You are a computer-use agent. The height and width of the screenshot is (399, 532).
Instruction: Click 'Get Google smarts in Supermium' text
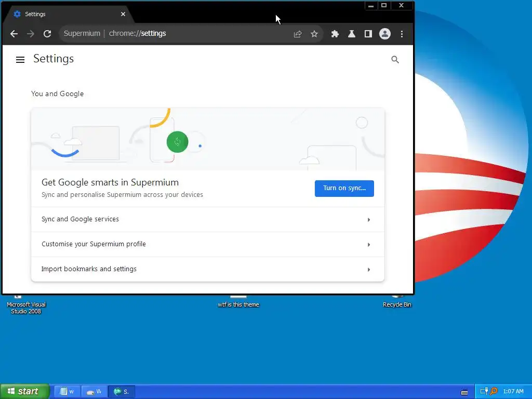(110, 182)
